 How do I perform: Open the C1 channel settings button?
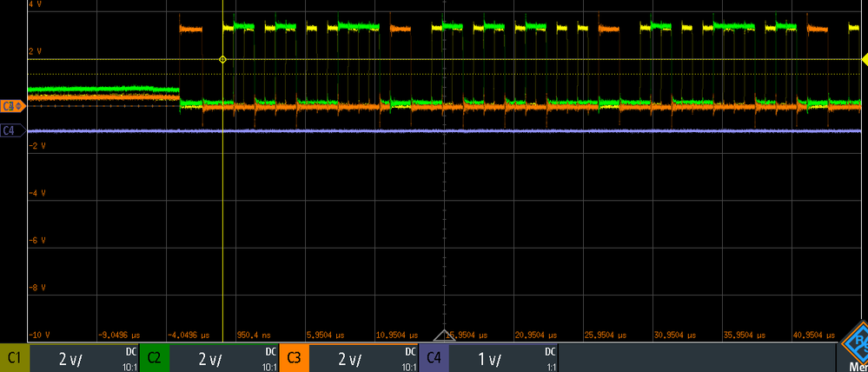click(70, 358)
